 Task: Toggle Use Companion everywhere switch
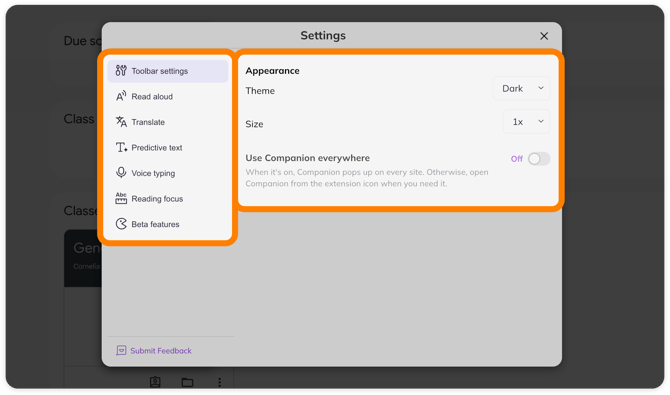pos(539,159)
